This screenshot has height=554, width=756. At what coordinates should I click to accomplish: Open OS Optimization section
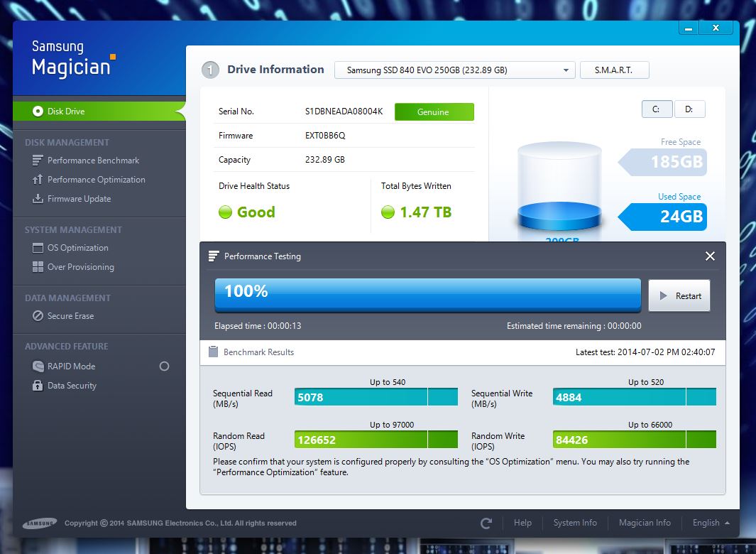[x=77, y=248]
